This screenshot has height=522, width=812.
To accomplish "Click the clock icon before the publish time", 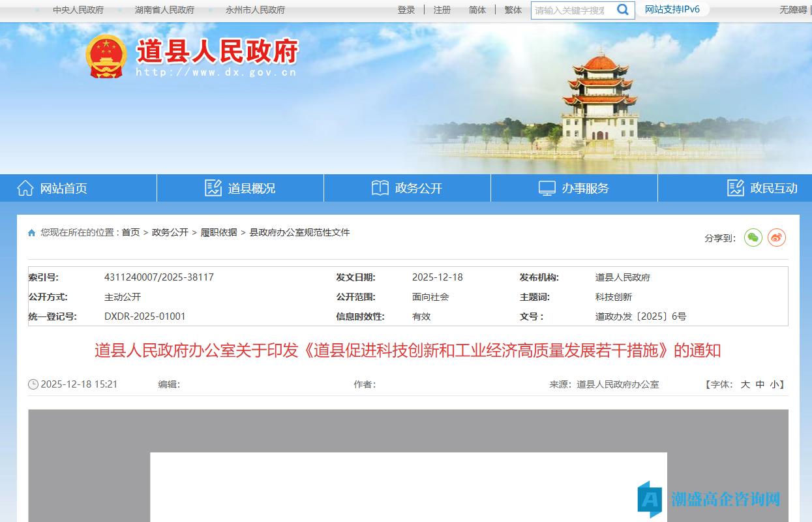I will (33, 384).
